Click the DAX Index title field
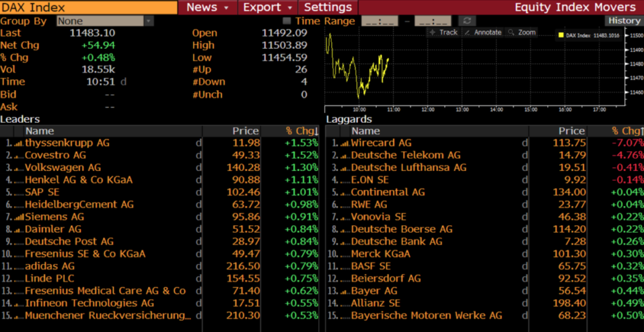This screenshot has height=332, width=644. click(89, 7)
